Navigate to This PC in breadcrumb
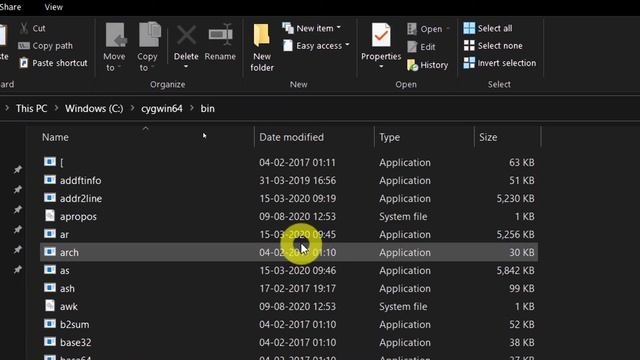Viewport: 640px width, 360px height. click(x=31, y=109)
